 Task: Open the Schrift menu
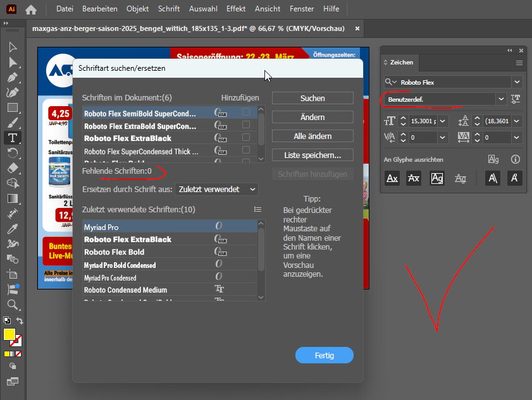coord(168,9)
